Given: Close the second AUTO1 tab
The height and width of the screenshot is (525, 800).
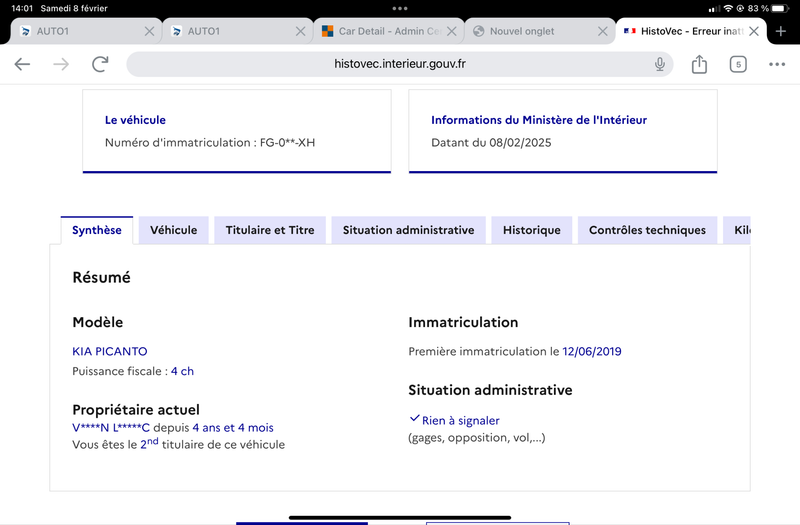Looking at the screenshot, I should 301,31.
